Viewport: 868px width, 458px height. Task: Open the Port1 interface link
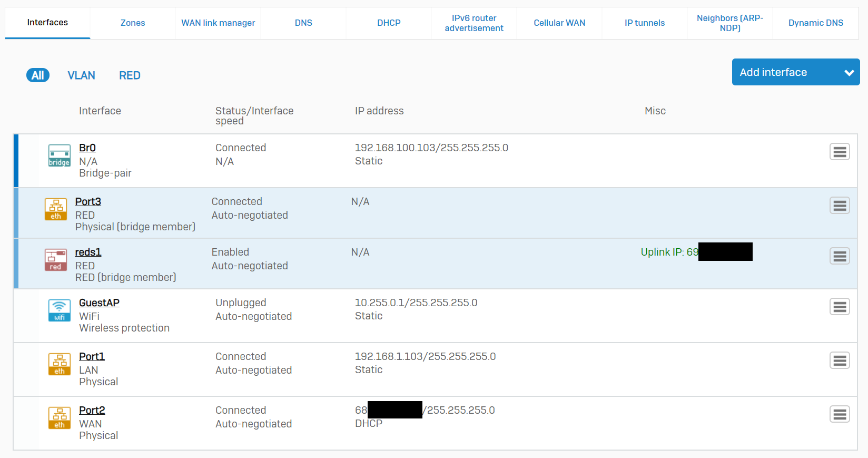coord(92,357)
